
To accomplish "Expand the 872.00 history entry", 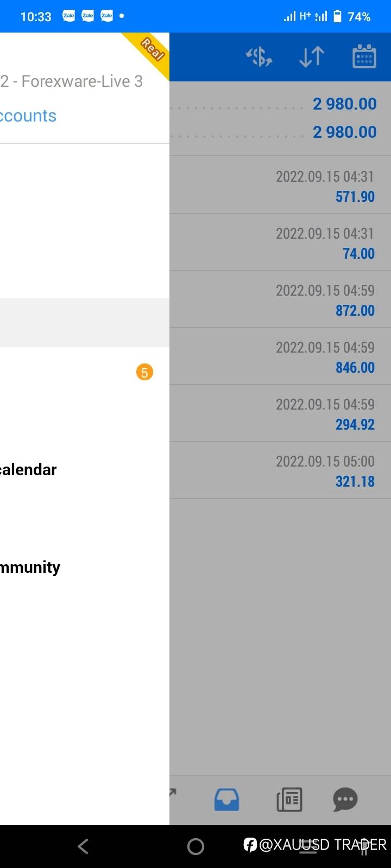I will click(280, 299).
